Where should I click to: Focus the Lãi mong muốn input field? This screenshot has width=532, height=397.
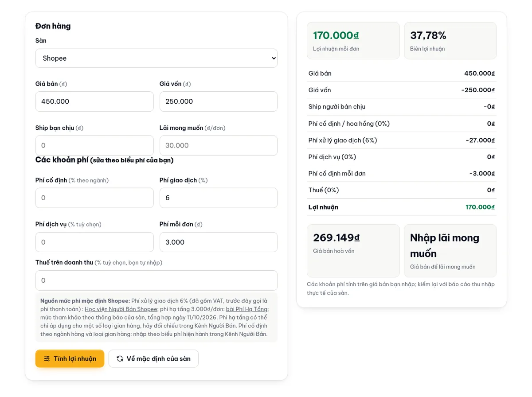pos(219,145)
